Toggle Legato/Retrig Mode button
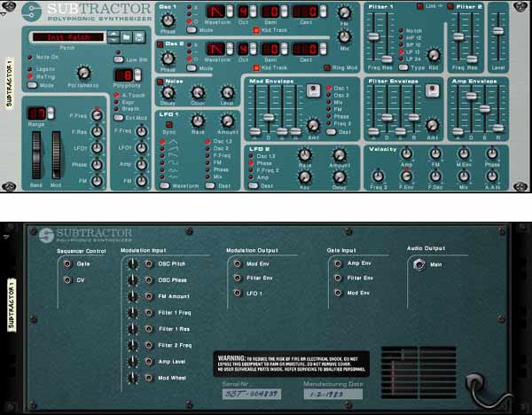This screenshot has width=532, height=415. (x=33, y=85)
